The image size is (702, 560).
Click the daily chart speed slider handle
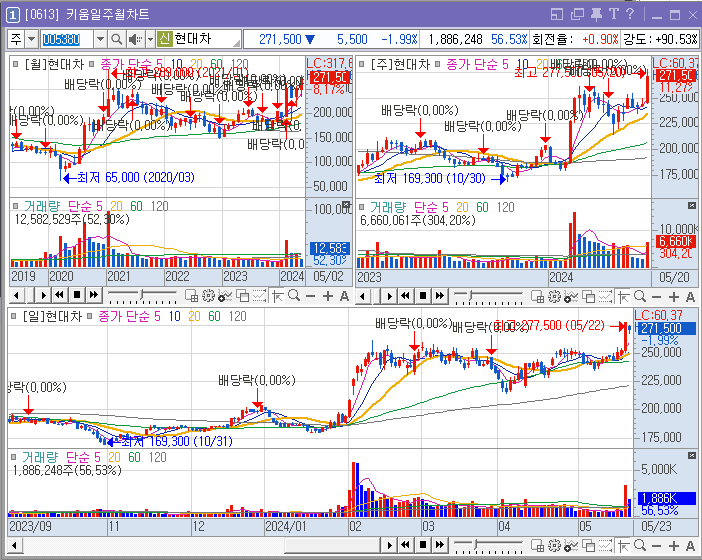[476, 544]
